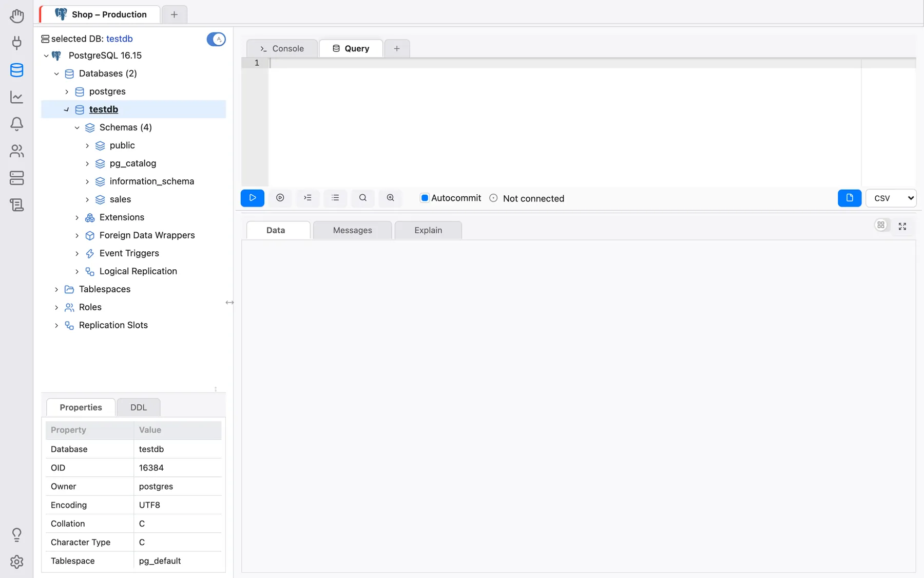Click the blue file export icon
This screenshot has height=578, width=924.
click(850, 198)
